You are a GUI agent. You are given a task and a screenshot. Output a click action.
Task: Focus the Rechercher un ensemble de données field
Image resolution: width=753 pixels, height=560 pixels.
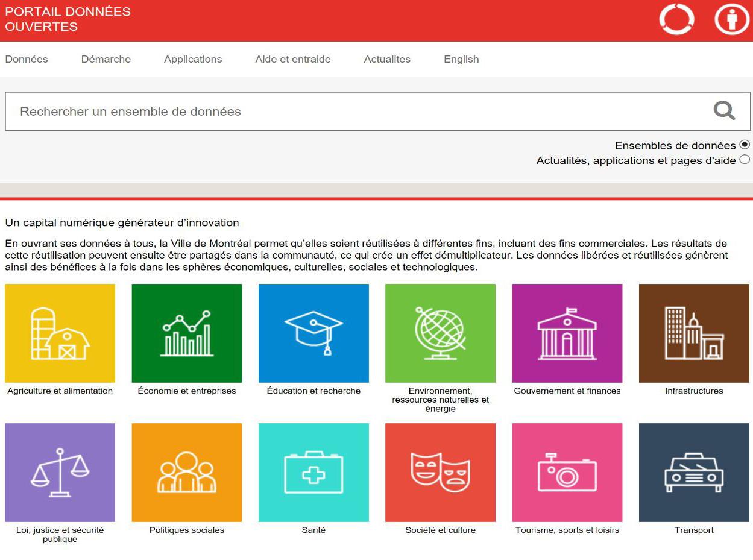[x=378, y=111]
